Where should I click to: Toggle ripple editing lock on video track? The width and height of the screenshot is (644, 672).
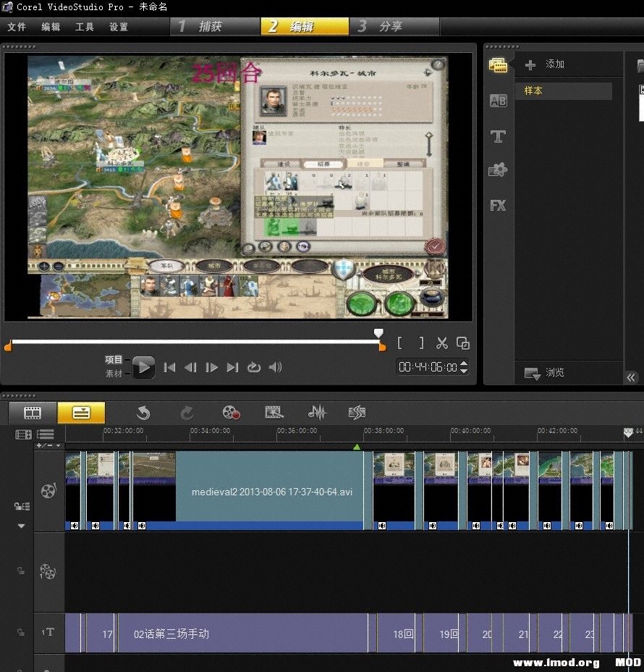pyautogui.click(x=21, y=506)
